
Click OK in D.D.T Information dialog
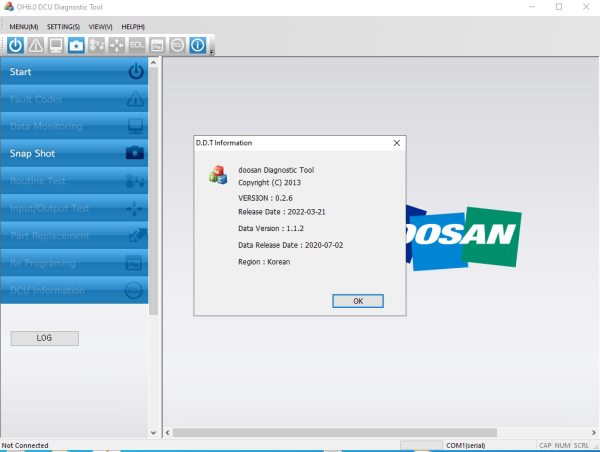pos(358,301)
